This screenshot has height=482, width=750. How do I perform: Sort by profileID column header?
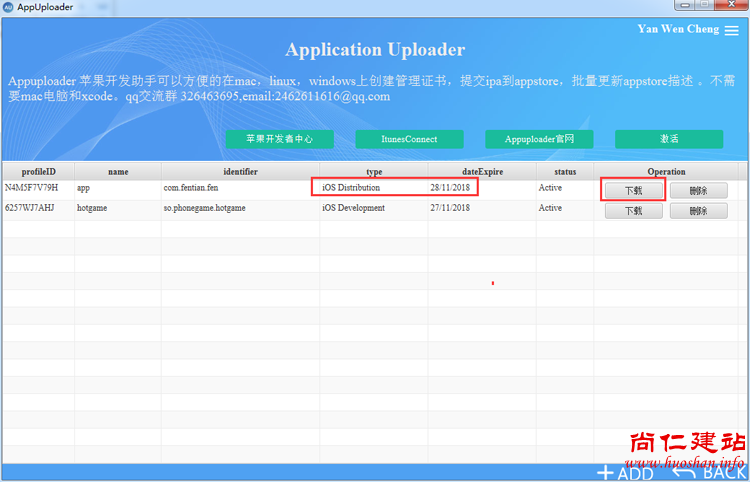point(38,172)
